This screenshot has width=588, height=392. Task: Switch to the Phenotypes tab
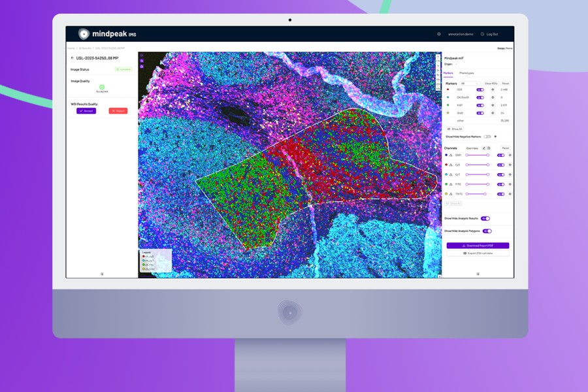(466, 73)
